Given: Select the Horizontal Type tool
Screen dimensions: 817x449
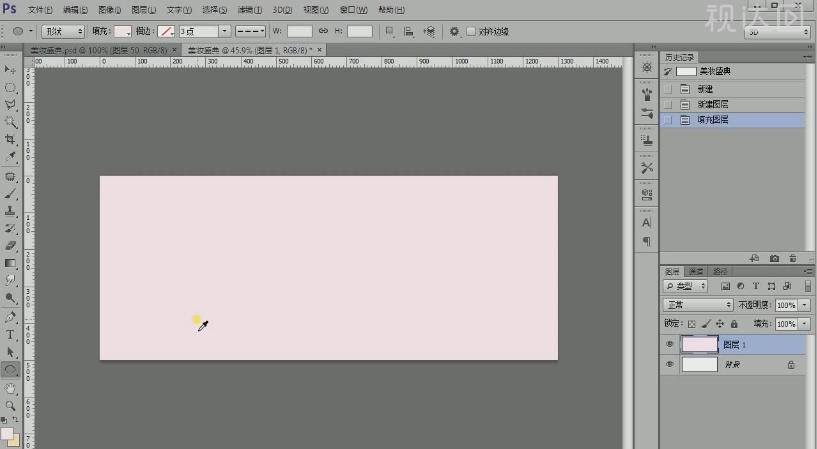Looking at the screenshot, I should (10, 335).
